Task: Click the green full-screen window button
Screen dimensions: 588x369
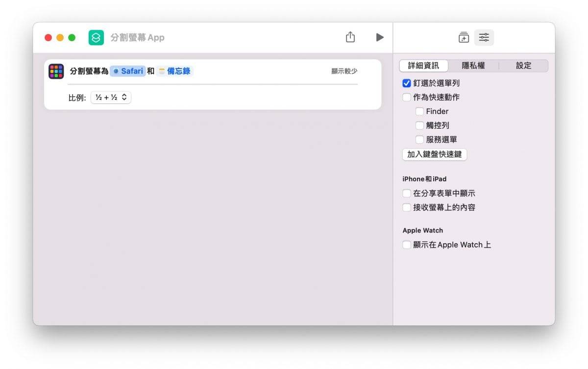Action: point(72,38)
